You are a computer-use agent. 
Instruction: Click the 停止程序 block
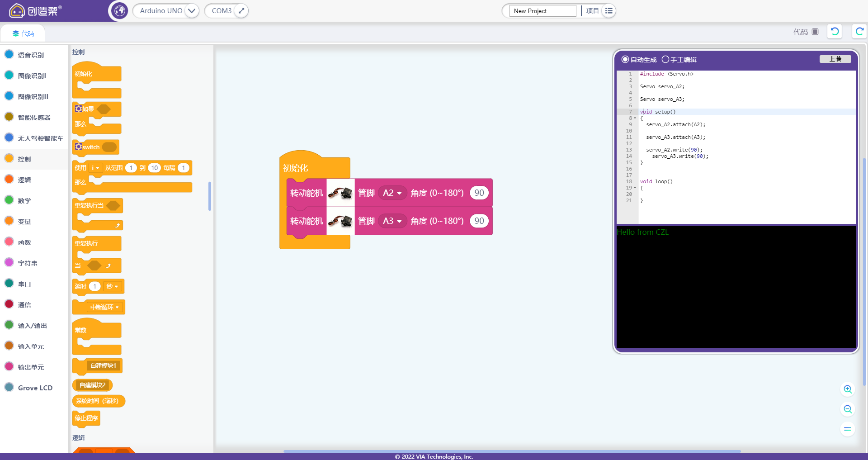pyautogui.click(x=86, y=418)
